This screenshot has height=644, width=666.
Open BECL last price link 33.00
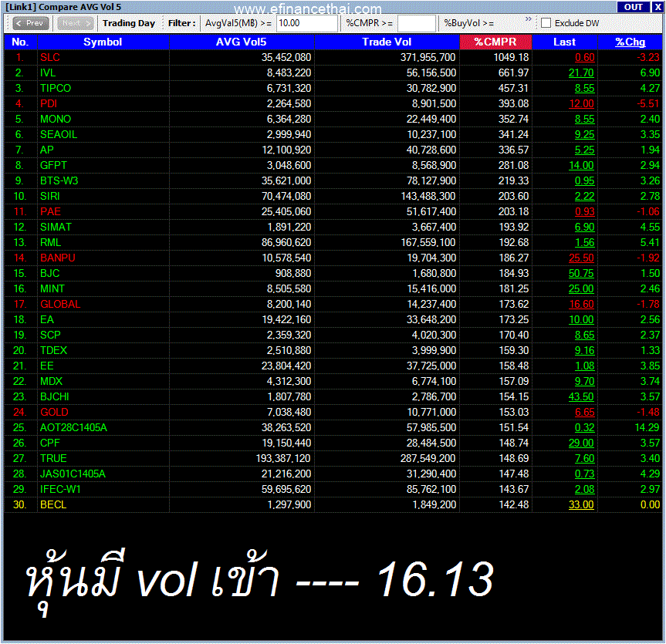pos(581,504)
